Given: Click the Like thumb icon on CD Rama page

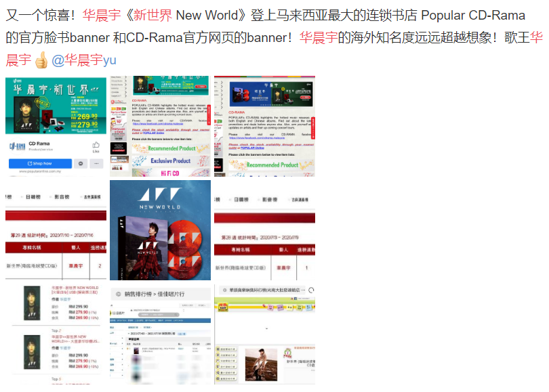Looking at the screenshot, I should (x=96, y=145).
